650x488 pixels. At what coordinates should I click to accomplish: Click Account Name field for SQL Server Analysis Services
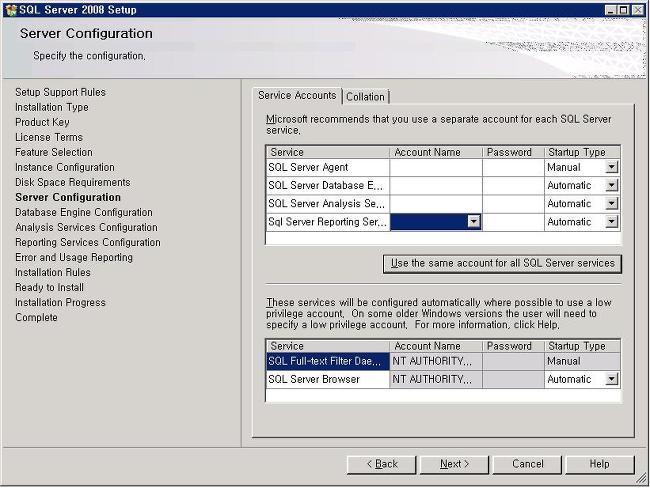tap(436, 204)
